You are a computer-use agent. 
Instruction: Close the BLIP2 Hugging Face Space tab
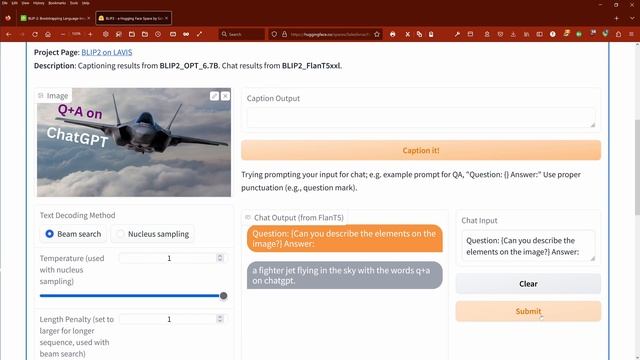(167, 18)
